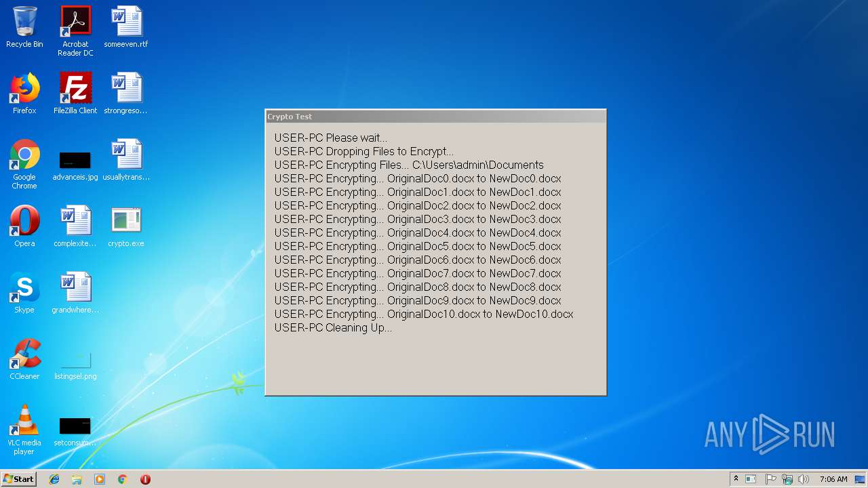Select the someeven.rtf document icon
The width and height of the screenshot is (868, 488).
(126, 27)
